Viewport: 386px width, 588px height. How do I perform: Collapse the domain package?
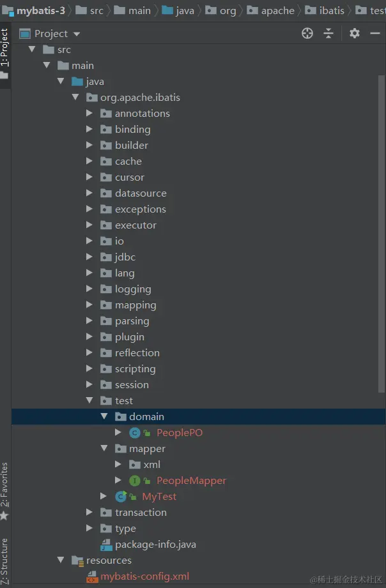coord(104,417)
